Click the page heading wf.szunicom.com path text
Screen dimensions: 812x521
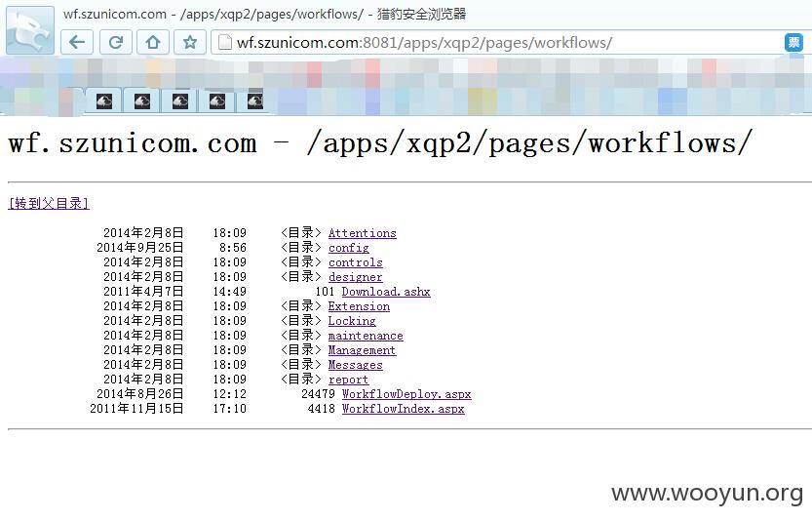pyautogui.click(x=379, y=143)
